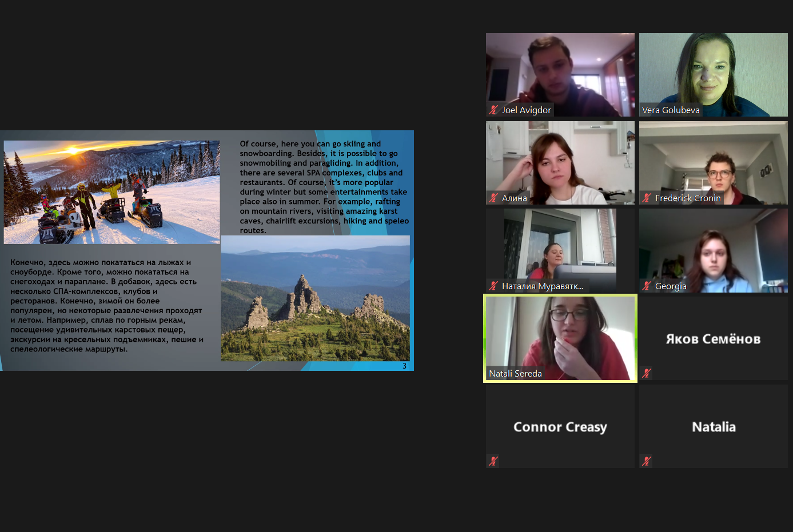The width and height of the screenshot is (793, 532).
Task: Click Алина's muted microphone icon
Action: pos(493,198)
